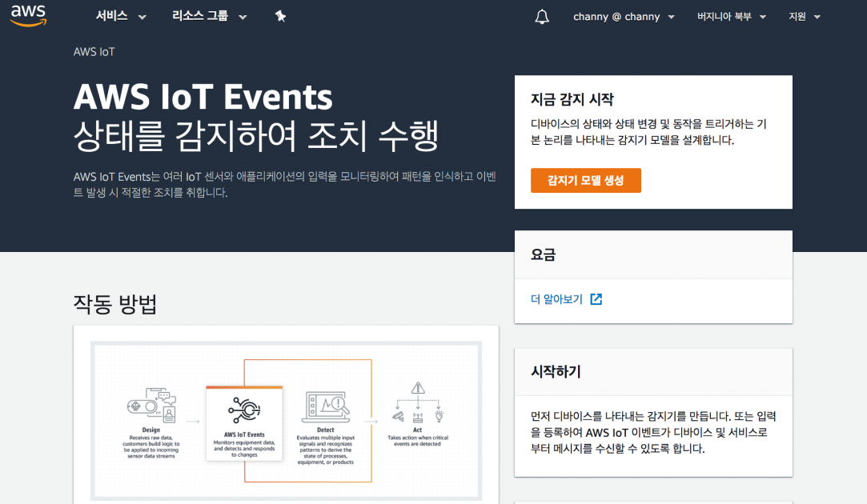The height and width of the screenshot is (504, 867).
Task: View notifications with the bell icon
Action: click(x=542, y=15)
